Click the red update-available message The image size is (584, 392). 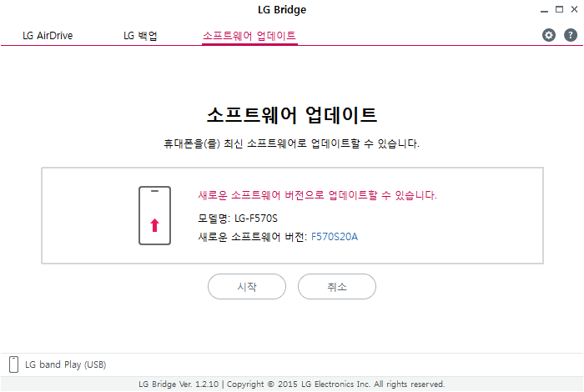pyautogui.click(x=317, y=195)
